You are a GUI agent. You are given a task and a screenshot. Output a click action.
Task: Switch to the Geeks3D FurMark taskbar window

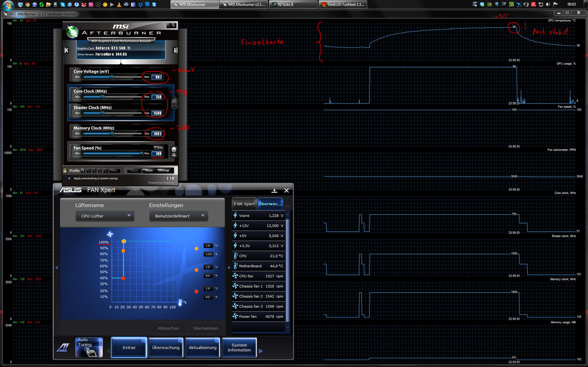pyautogui.click(x=343, y=4)
